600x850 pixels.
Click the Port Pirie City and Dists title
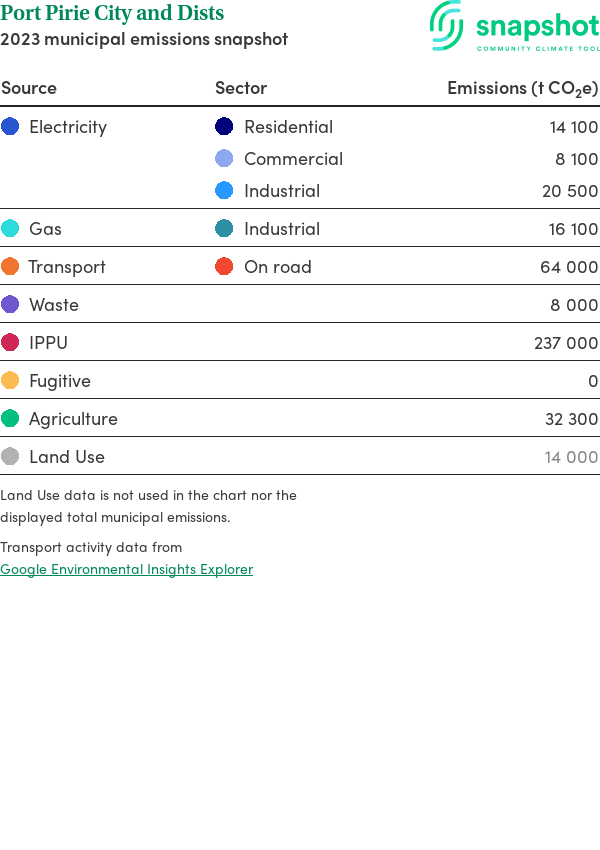tap(112, 14)
